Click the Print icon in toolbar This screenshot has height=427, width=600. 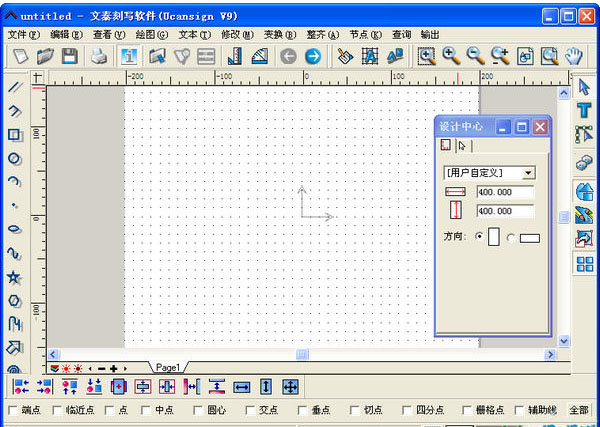(x=99, y=57)
